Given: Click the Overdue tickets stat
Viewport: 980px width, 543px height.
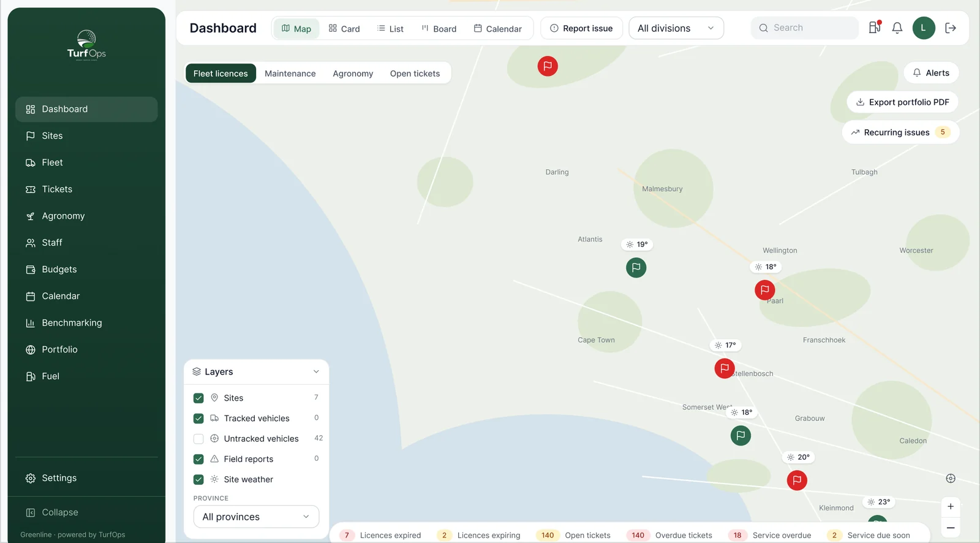Looking at the screenshot, I should (x=669, y=535).
